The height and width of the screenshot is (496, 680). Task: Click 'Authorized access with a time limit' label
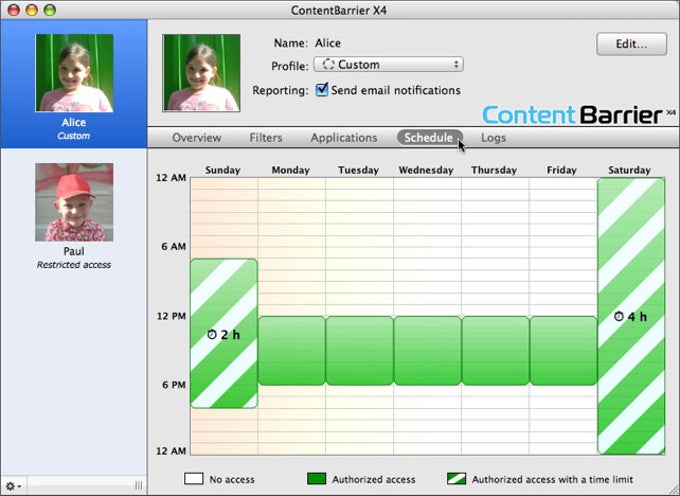click(552, 480)
